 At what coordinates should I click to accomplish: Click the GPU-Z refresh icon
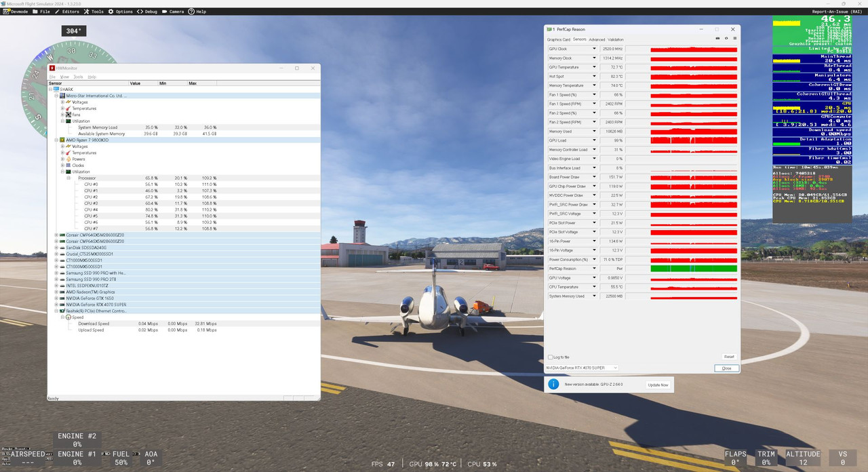coord(726,39)
